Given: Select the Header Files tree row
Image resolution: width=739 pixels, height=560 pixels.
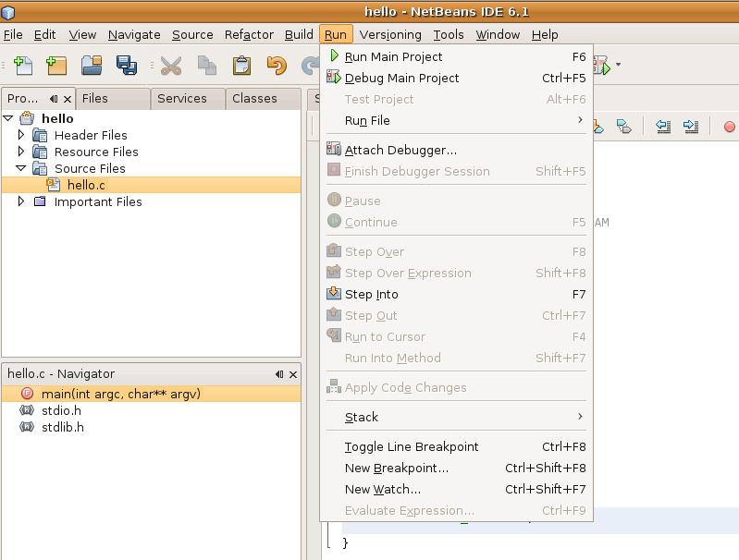Looking at the screenshot, I should coord(151,135).
